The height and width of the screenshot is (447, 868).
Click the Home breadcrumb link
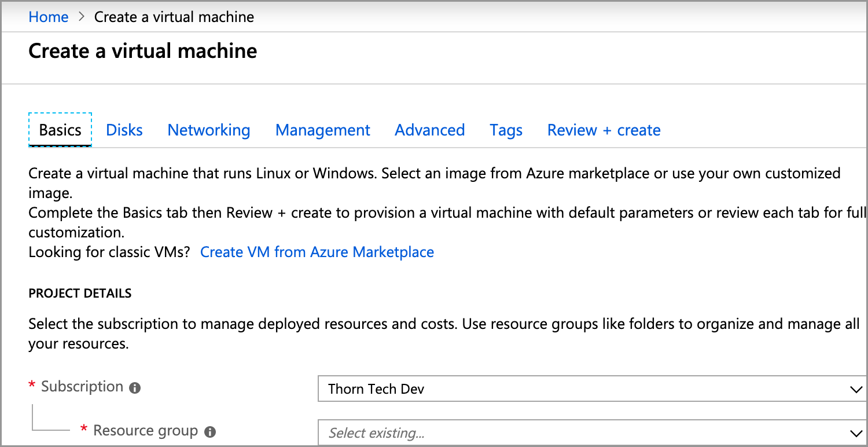(48, 17)
